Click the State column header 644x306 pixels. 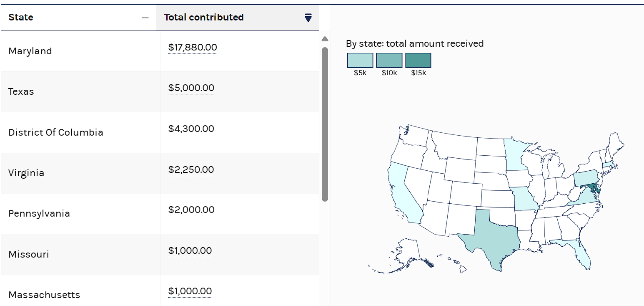(x=21, y=18)
